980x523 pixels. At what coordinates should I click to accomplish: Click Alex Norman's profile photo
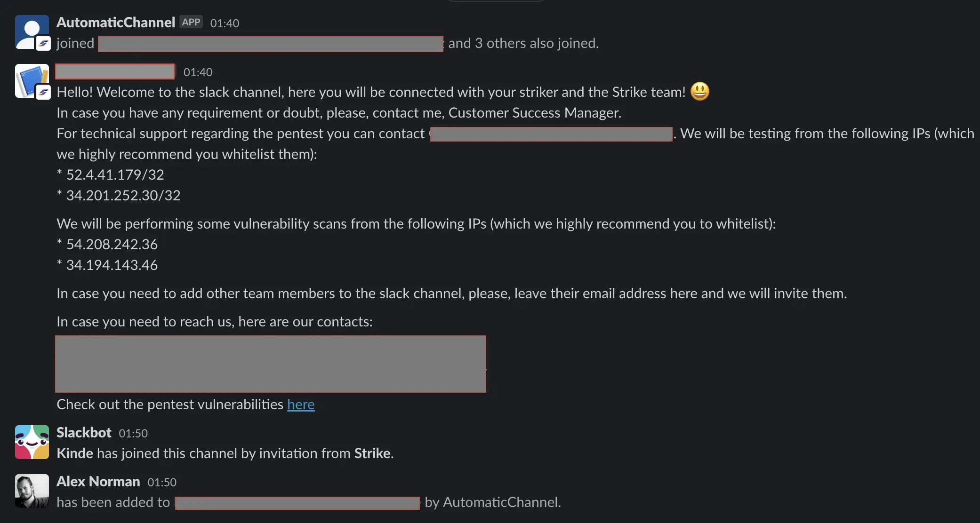(x=31, y=491)
